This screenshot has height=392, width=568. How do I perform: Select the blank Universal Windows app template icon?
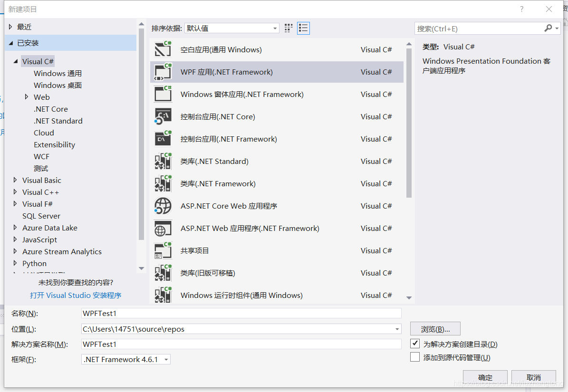coord(163,49)
